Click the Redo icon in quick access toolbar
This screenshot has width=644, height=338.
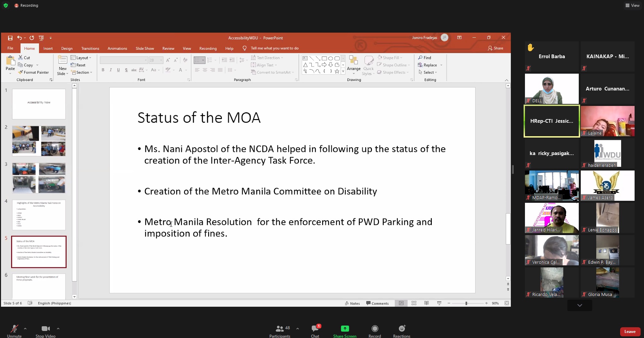pos(32,38)
